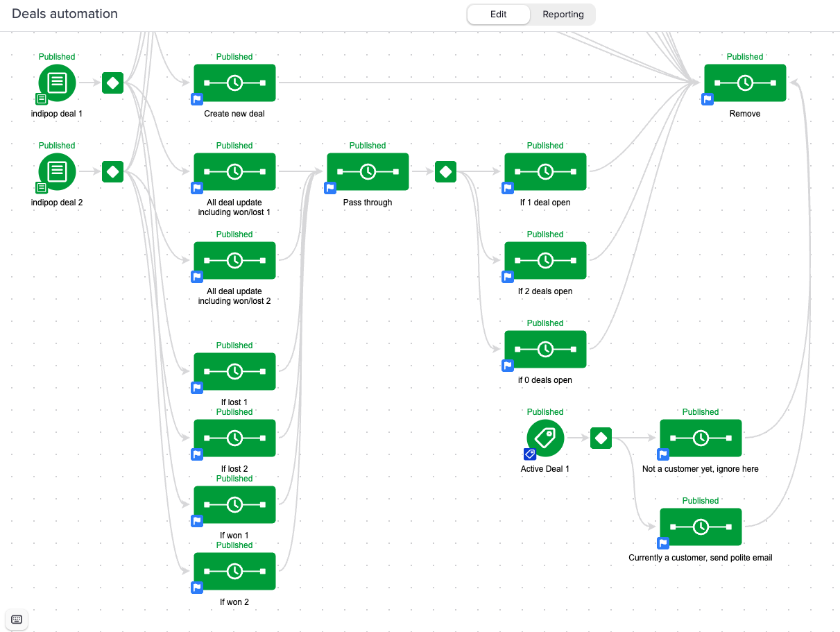Click the 'If lost 2' label
This screenshot has width=840, height=632.
234,469
